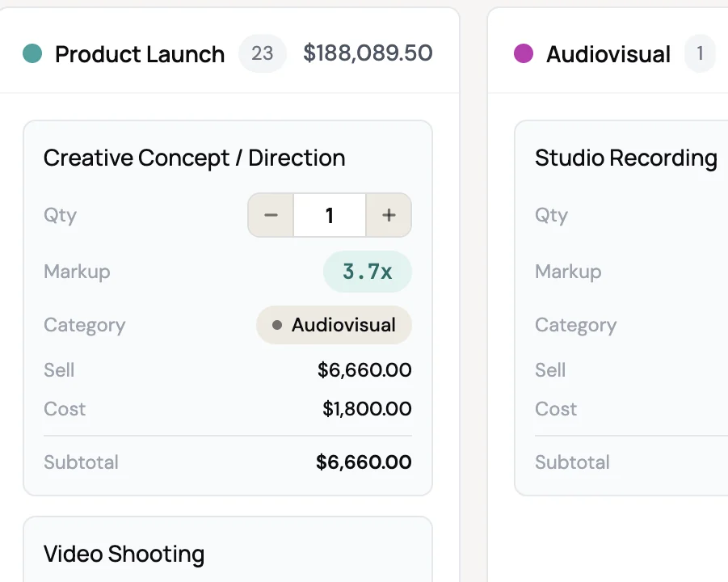The width and height of the screenshot is (728, 582).
Task: Click the Audiovisual column count badge 1
Action: [700, 53]
